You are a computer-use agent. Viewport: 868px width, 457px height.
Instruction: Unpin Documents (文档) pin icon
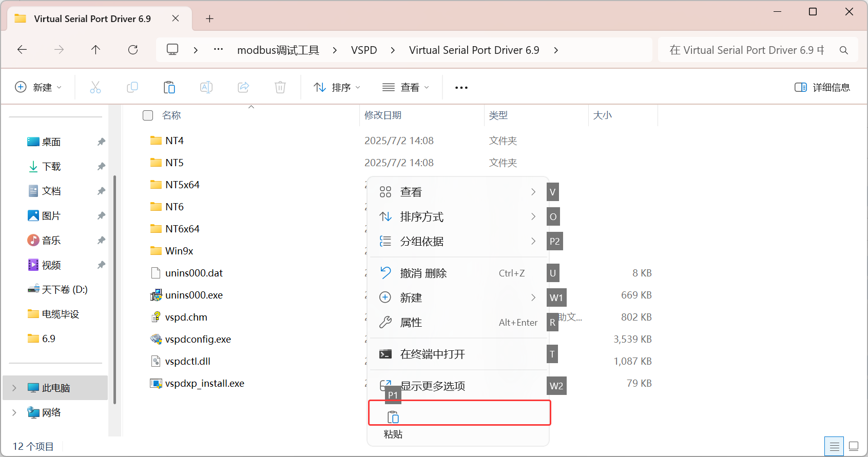point(102,191)
